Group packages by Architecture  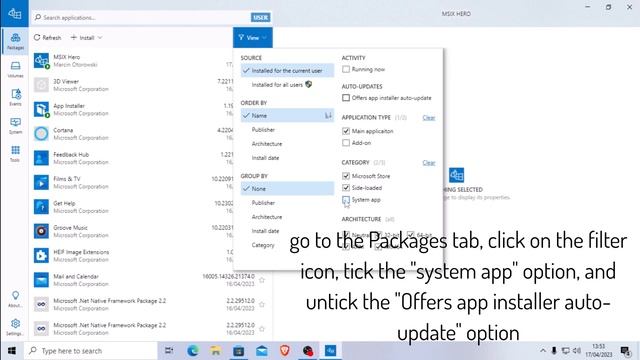[x=287, y=217]
